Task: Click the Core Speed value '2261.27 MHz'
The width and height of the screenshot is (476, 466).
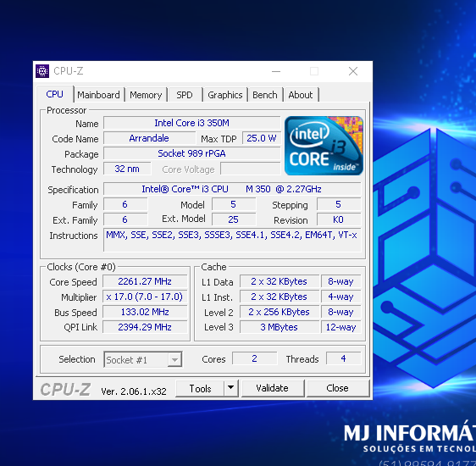Action: 145,281
